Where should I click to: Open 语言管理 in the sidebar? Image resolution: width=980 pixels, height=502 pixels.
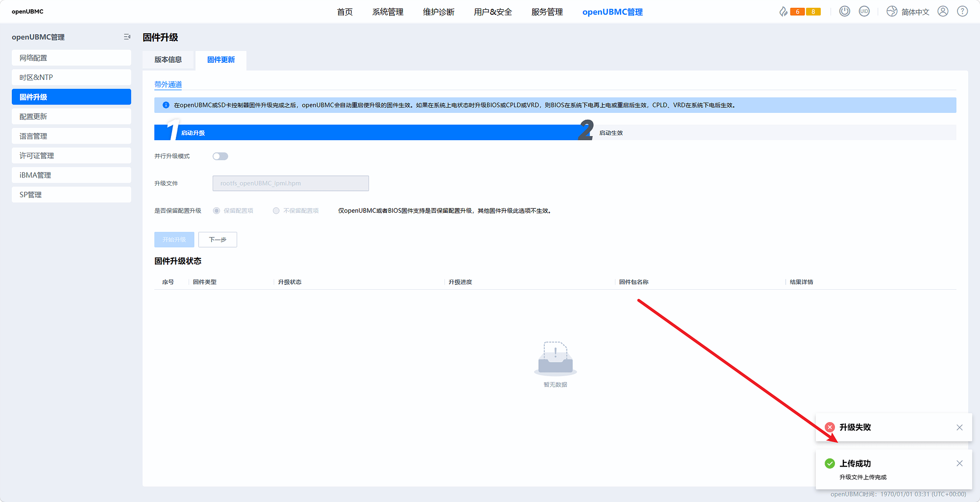coord(72,136)
